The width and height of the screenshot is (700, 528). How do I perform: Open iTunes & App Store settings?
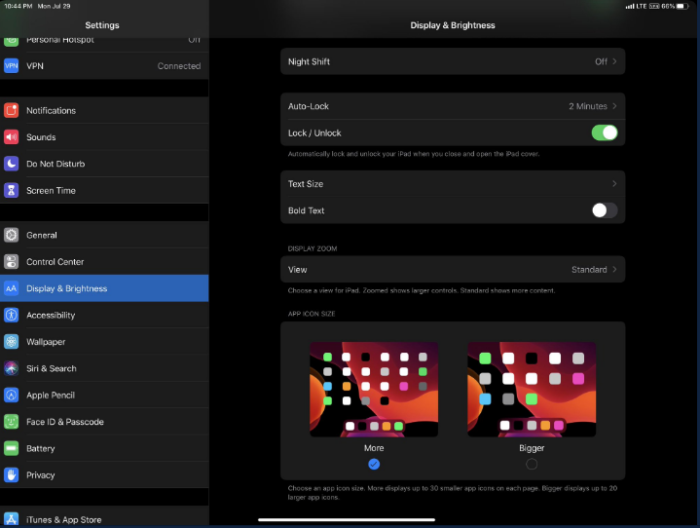(x=104, y=518)
